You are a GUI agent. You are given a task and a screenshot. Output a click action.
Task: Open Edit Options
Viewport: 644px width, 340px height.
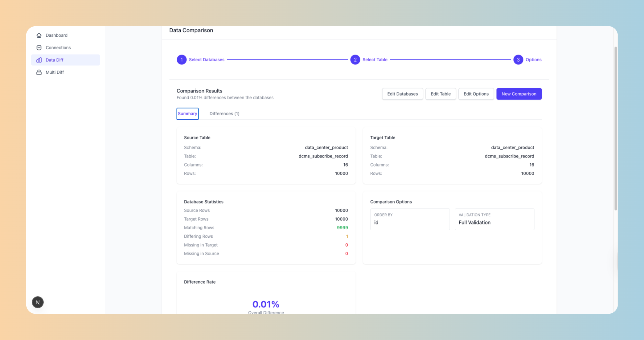pos(476,94)
